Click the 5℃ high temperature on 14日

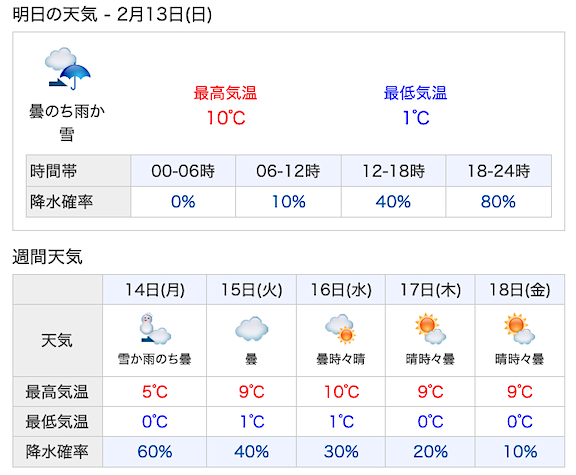(155, 392)
